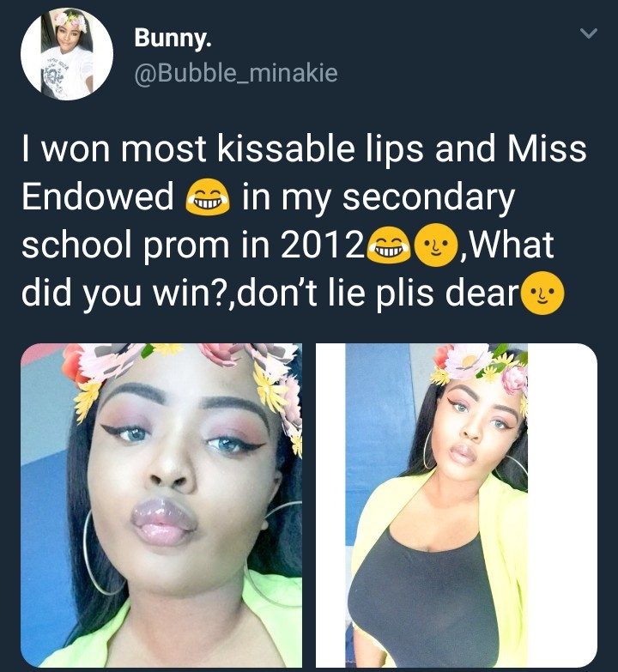Open the tweet options chevron menu
The height and width of the screenshot is (672, 618).
click(588, 33)
